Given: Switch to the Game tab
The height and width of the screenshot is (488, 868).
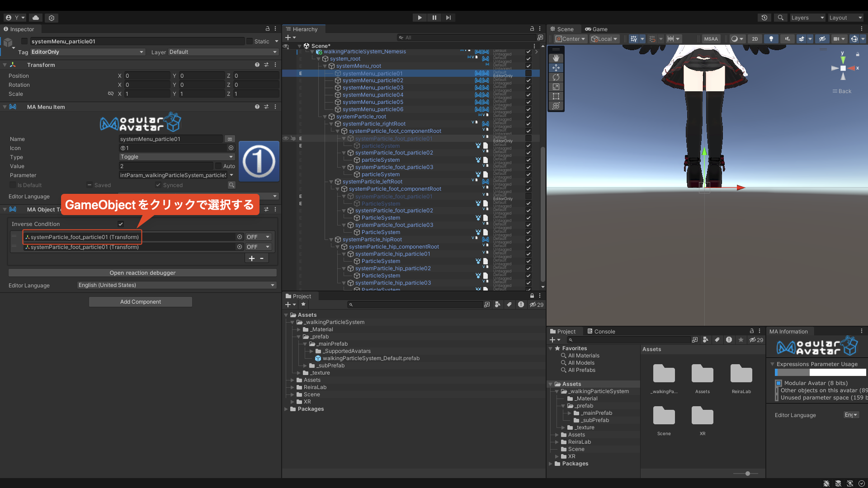Looking at the screenshot, I should 596,29.
